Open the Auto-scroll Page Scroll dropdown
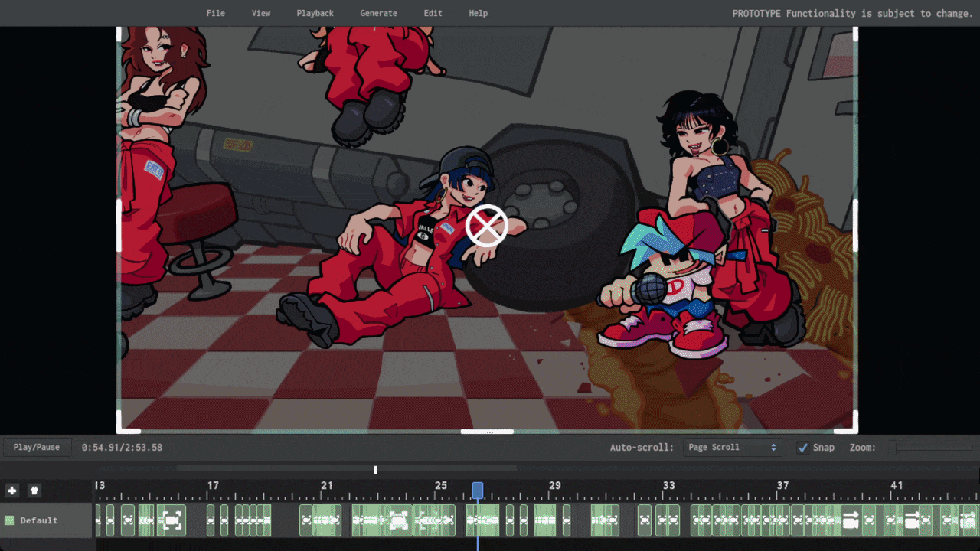 pyautogui.click(x=731, y=448)
